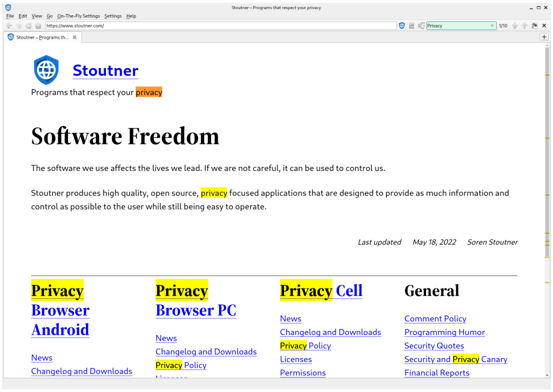
Task: Click the General section heading
Action: coord(431,291)
